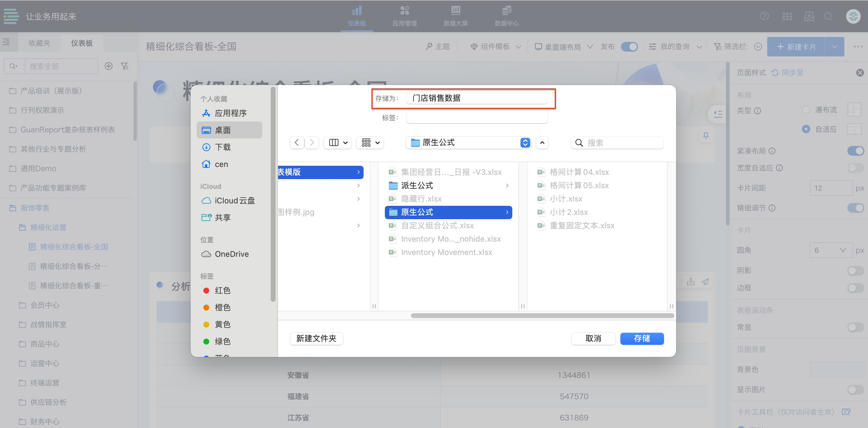
Task: Open the 新建卡片 dropdown arrow
Action: pos(834,46)
